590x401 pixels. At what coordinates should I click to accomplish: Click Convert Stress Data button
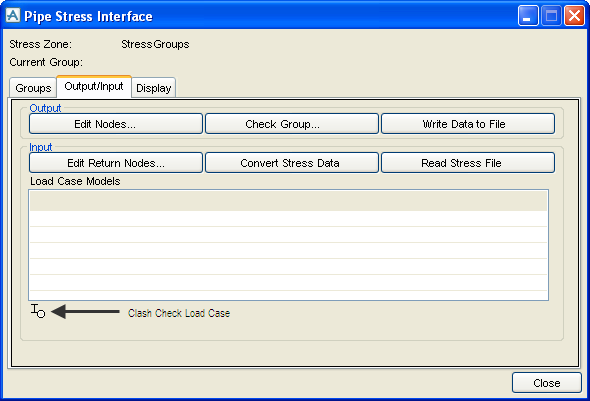[292, 163]
